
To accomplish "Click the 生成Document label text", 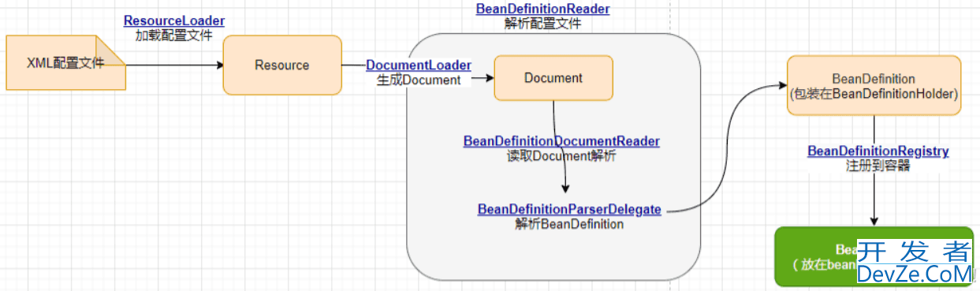I will click(x=419, y=80).
